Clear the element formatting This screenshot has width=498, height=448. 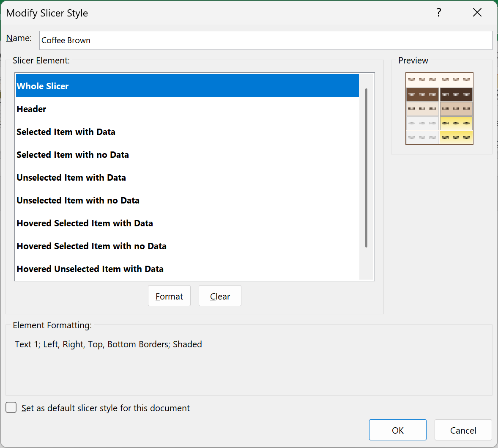tap(220, 296)
